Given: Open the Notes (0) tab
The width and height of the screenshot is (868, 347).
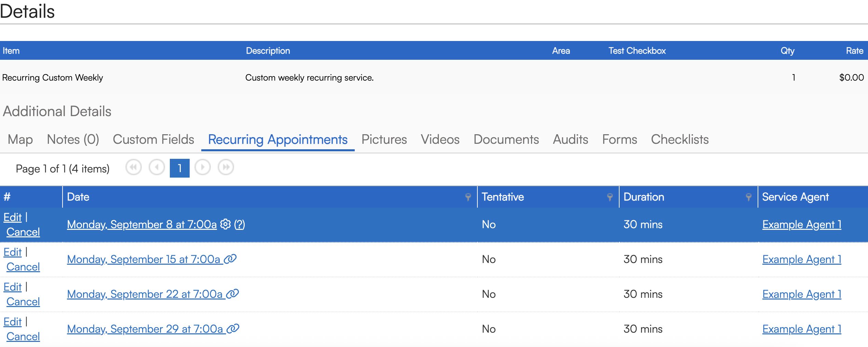Looking at the screenshot, I should pos(73,139).
